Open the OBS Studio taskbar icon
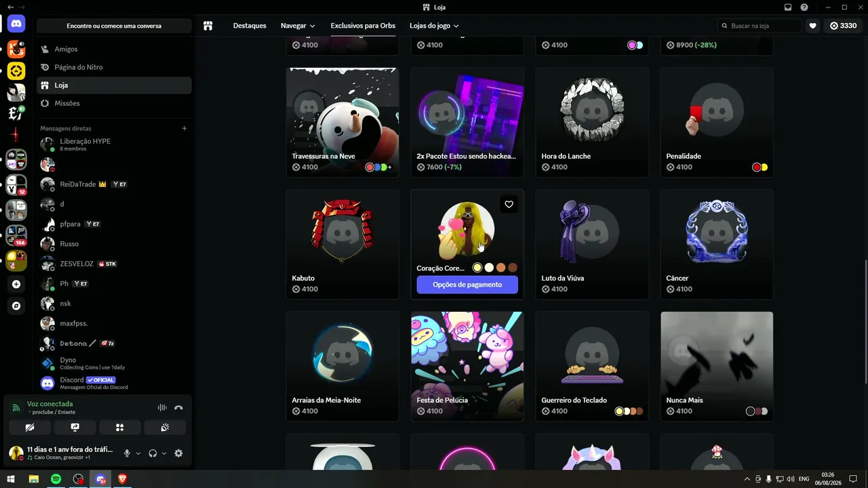This screenshot has width=868, height=488. click(79, 479)
